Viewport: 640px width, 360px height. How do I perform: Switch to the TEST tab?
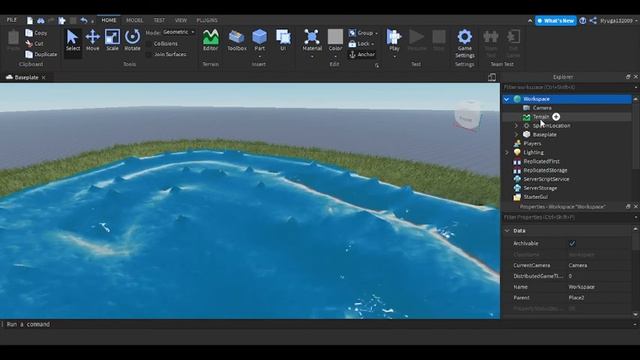159,20
